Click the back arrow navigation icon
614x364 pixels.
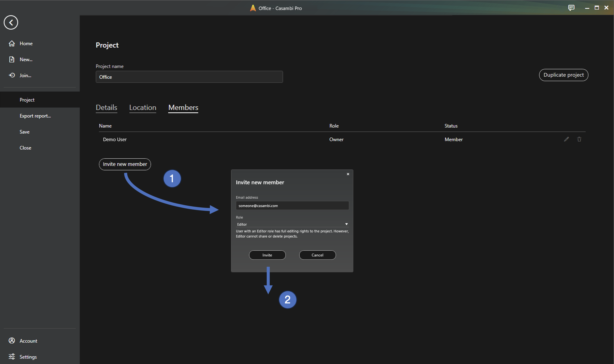11,22
